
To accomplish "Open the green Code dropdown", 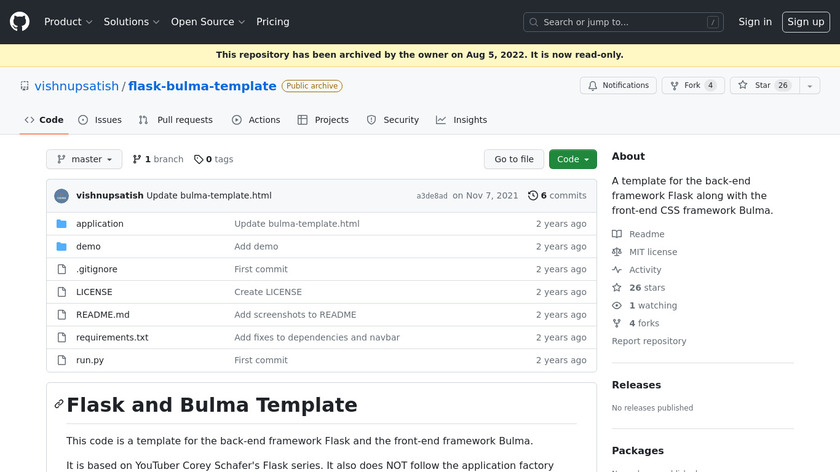I will coord(572,159).
